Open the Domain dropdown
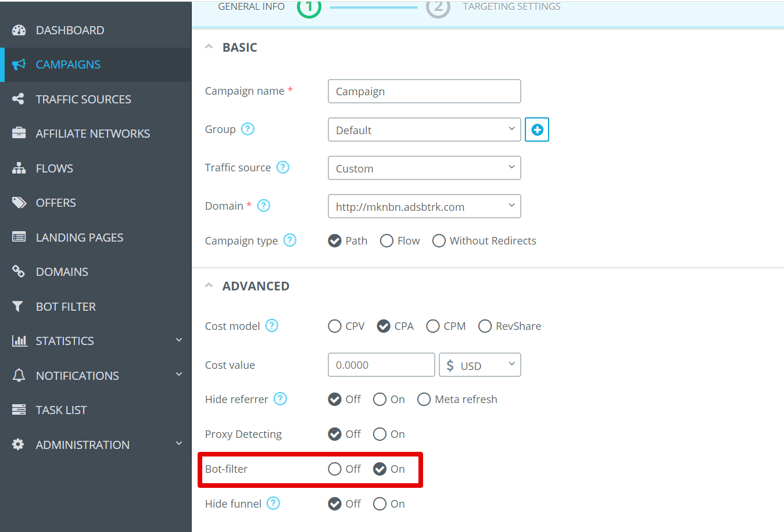 pos(424,206)
